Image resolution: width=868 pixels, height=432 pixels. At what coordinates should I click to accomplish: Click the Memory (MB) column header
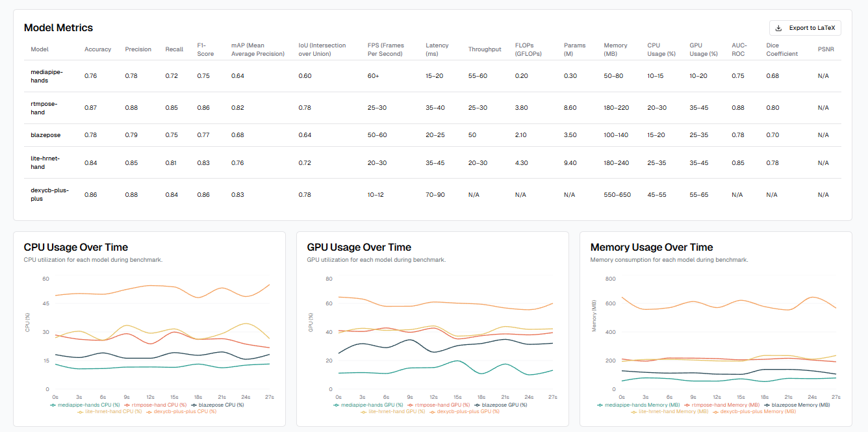pos(615,49)
